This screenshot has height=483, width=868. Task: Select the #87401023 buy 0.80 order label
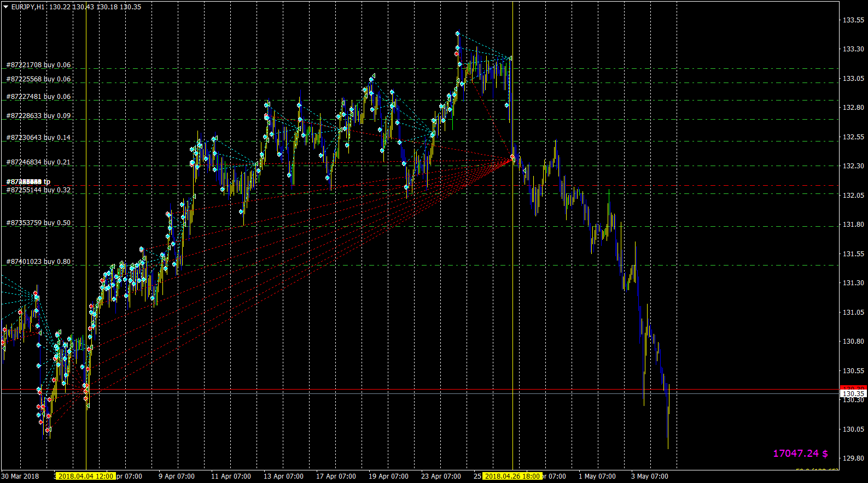click(x=38, y=262)
